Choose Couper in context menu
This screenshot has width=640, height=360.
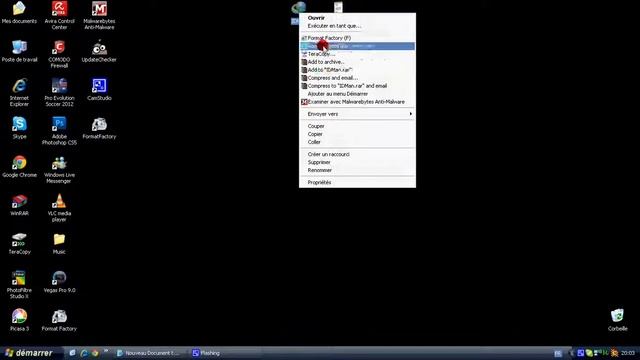pyautogui.click(x=357, y=126)
